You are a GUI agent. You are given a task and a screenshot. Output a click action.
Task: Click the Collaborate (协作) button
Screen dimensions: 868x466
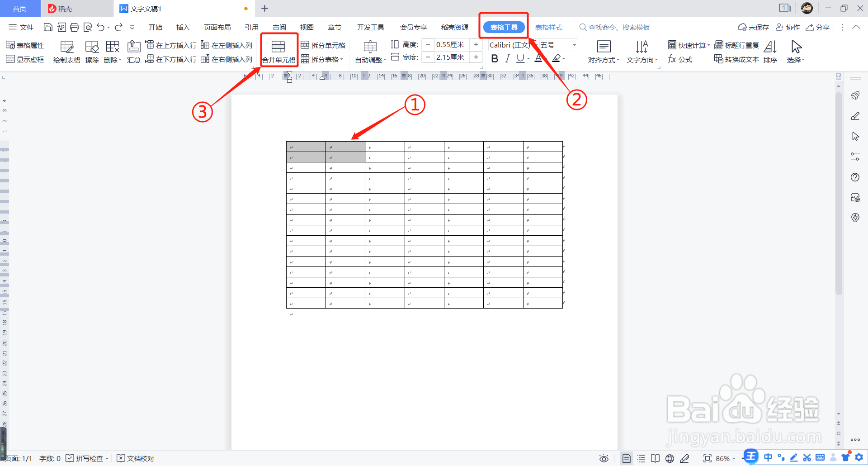788,27
